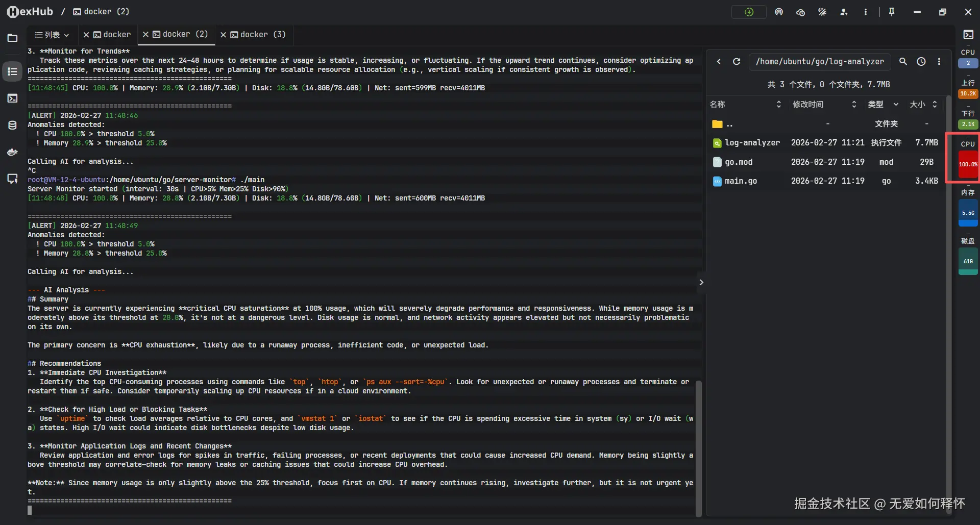980x525 pixels.
Task: Select the log-analyzer file name
Action: (x=752, y=143)
